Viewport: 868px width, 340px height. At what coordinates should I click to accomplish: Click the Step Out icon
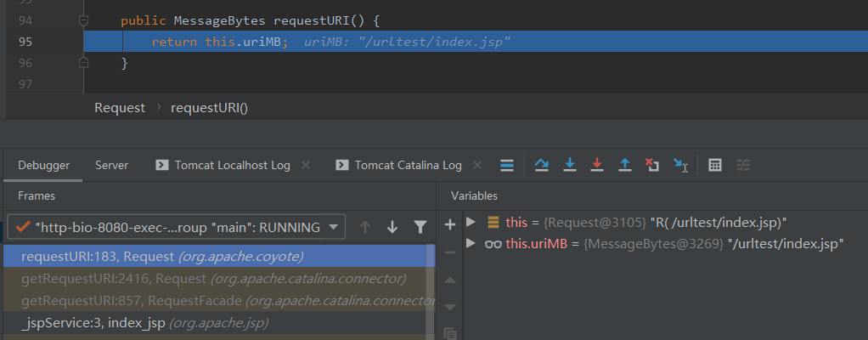tap(625, 165)
